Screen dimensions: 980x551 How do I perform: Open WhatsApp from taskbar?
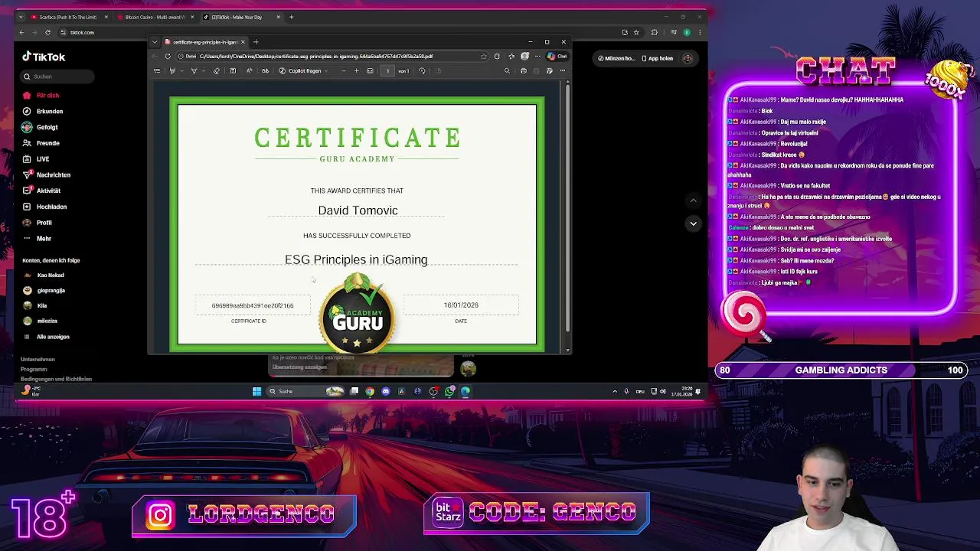[449, 392]
